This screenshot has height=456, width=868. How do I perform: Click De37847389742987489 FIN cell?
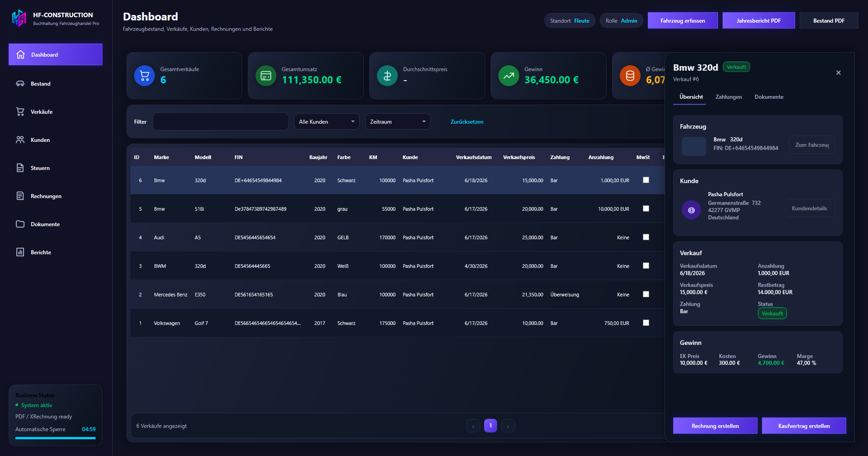(260, 209)
